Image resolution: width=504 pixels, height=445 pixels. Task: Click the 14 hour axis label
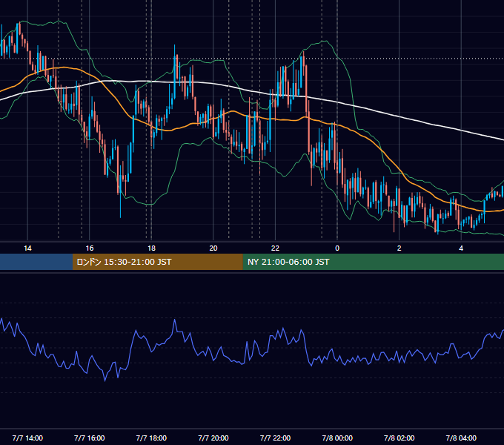pos(27,248)
